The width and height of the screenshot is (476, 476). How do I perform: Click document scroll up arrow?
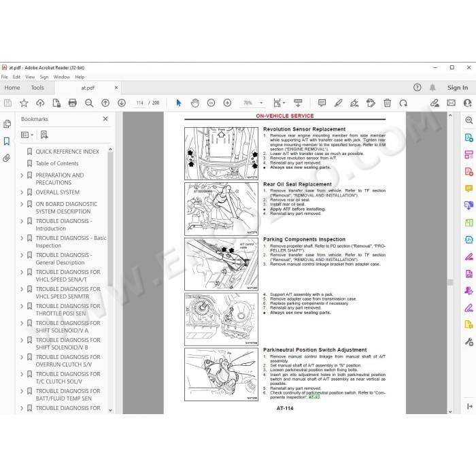point(450,116)
